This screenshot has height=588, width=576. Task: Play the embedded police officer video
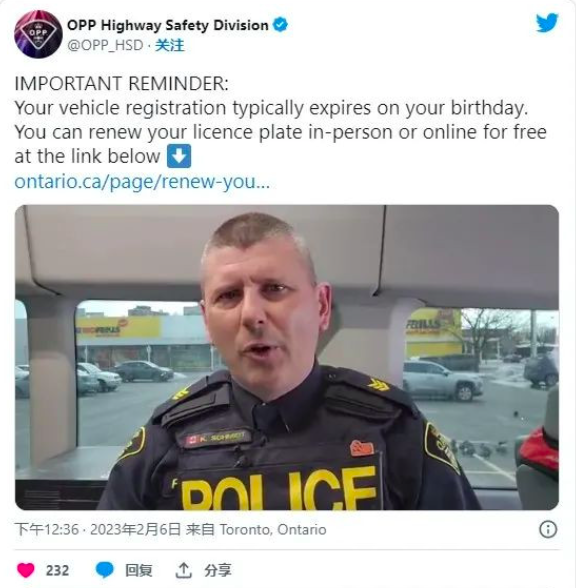pos(287,357)
